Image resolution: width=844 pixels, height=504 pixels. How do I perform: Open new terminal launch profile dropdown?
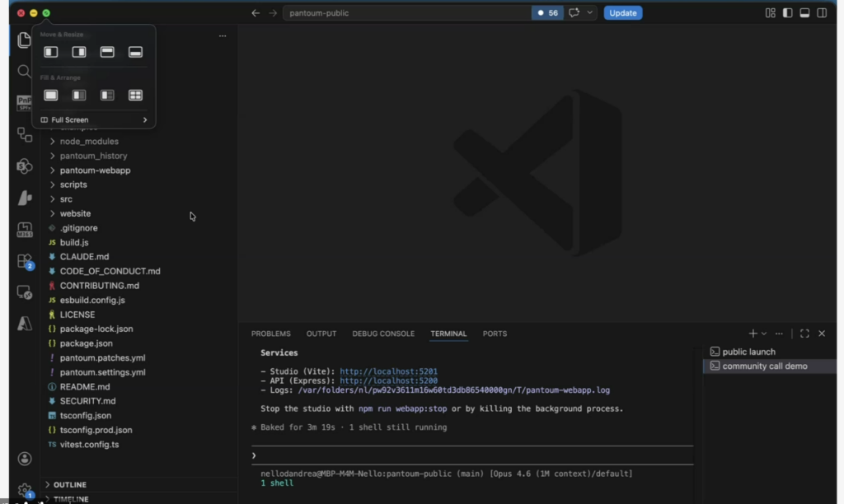tap(764, 334)
